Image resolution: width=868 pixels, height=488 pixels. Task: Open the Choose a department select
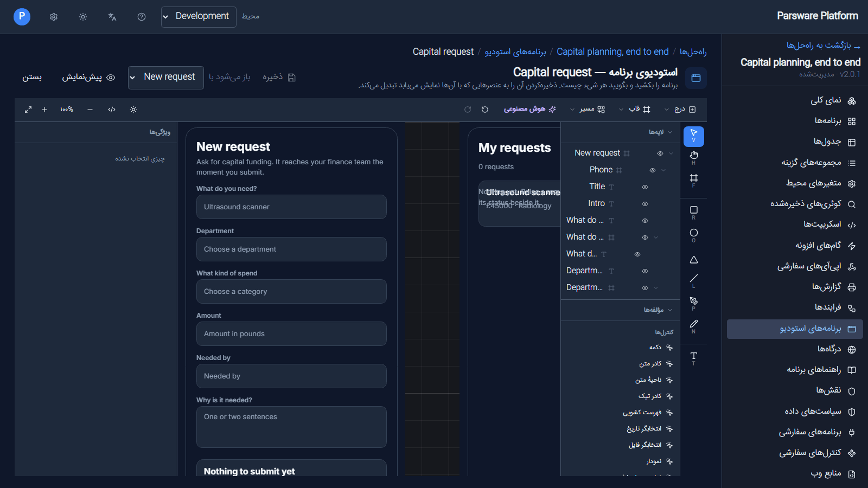pos(291,249)
